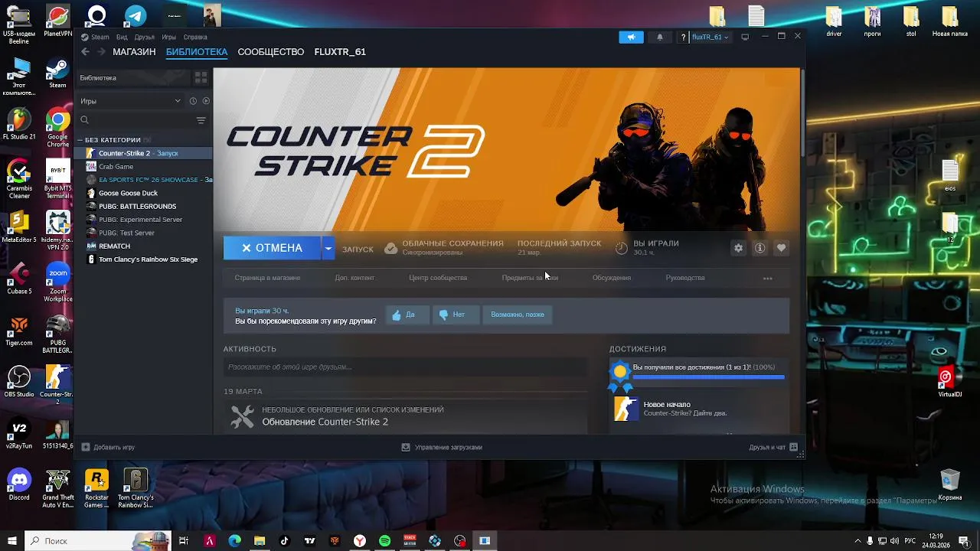The image size is (980, 551).
Task: Click the Steam page vertical scrollbar
Action: (802, 115)
